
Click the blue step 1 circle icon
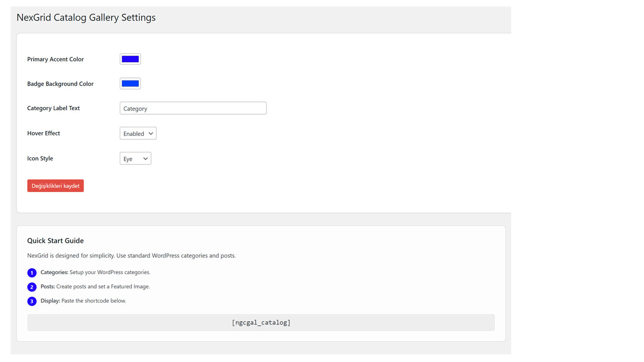point(32,273)
